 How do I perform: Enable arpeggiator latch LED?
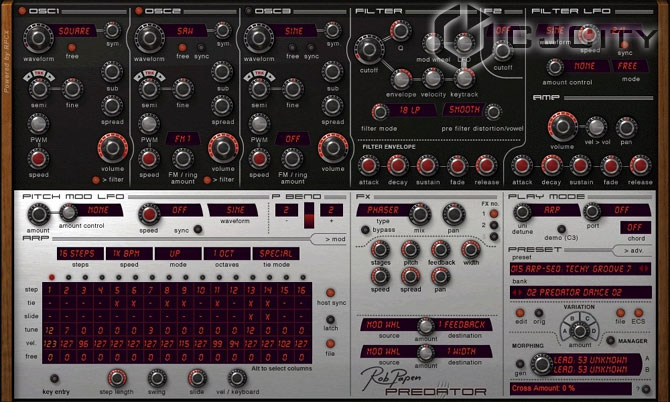(x=330, y=319)
